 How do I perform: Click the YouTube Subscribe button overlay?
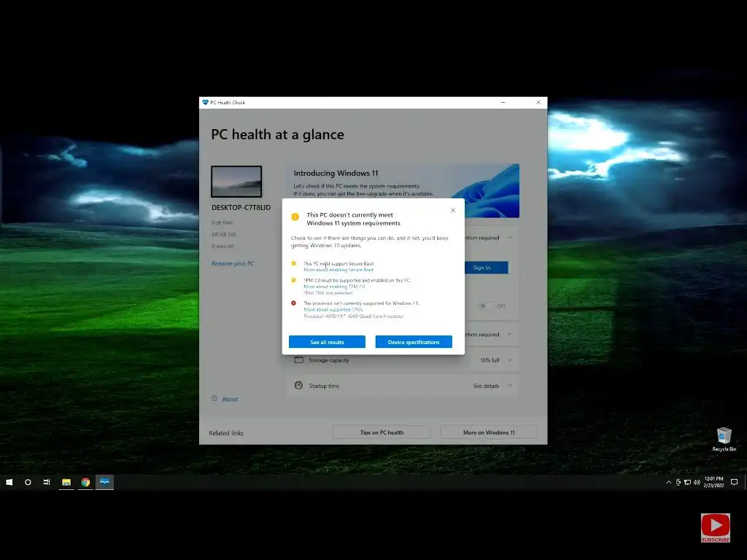[x=715, y=528]
